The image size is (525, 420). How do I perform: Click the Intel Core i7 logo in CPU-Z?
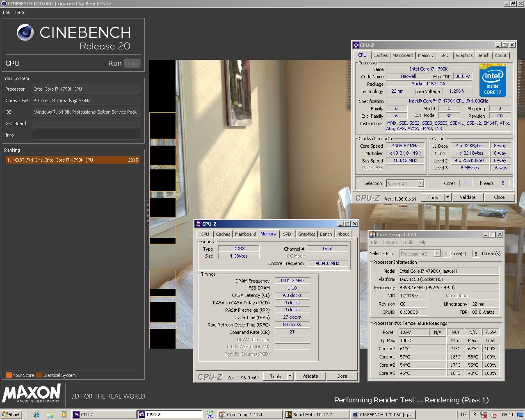(493, 80)
